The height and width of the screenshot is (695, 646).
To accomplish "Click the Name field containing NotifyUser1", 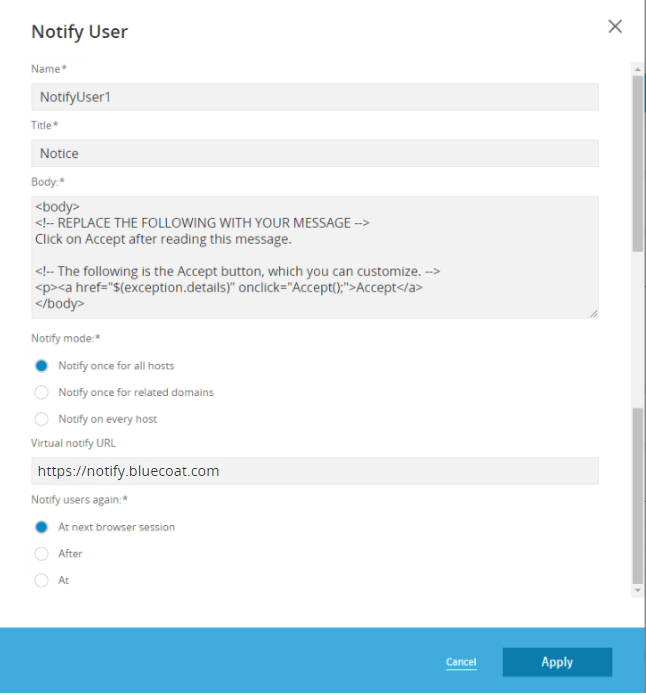I will click(315, 97).
